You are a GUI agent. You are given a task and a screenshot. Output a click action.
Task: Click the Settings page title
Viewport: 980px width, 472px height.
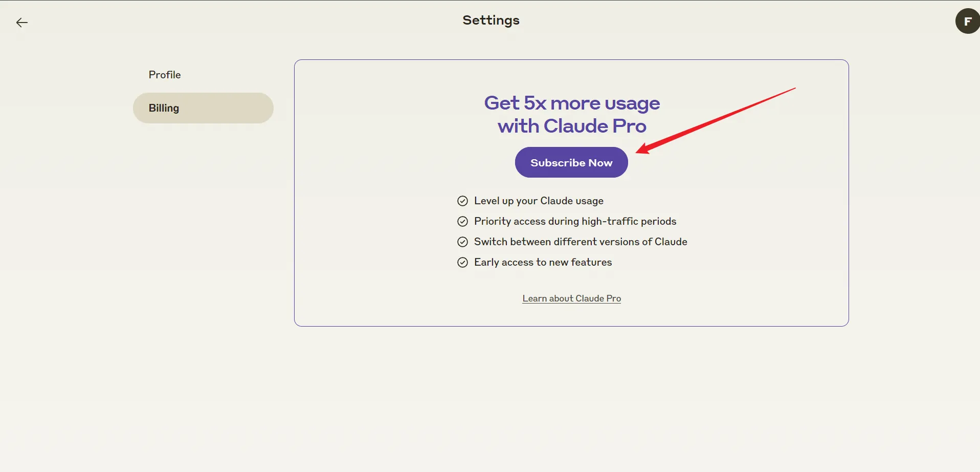[x=491, y=20]
